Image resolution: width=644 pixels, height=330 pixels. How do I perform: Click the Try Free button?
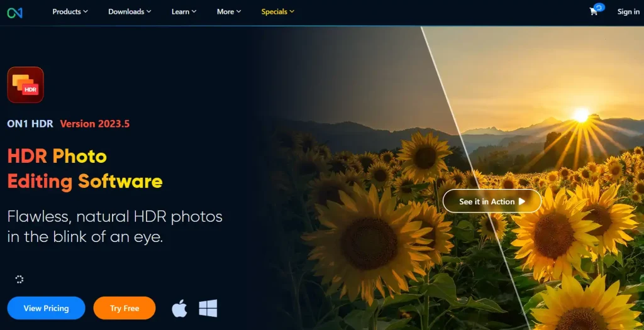point(125,308)
